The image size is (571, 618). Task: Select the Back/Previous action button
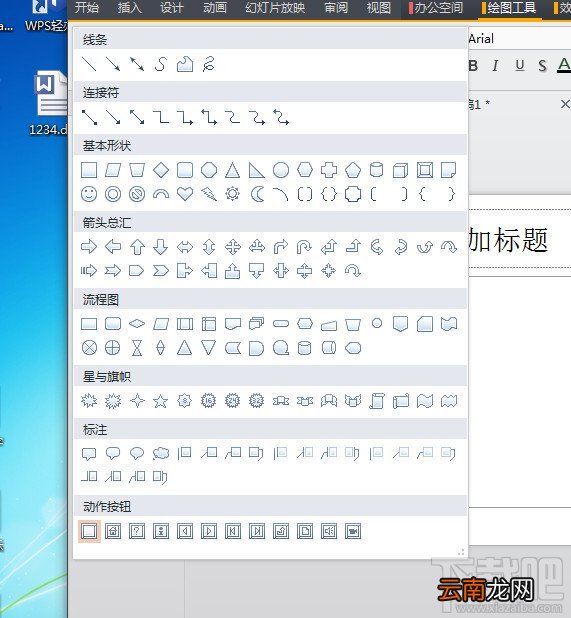click(185, 531)
